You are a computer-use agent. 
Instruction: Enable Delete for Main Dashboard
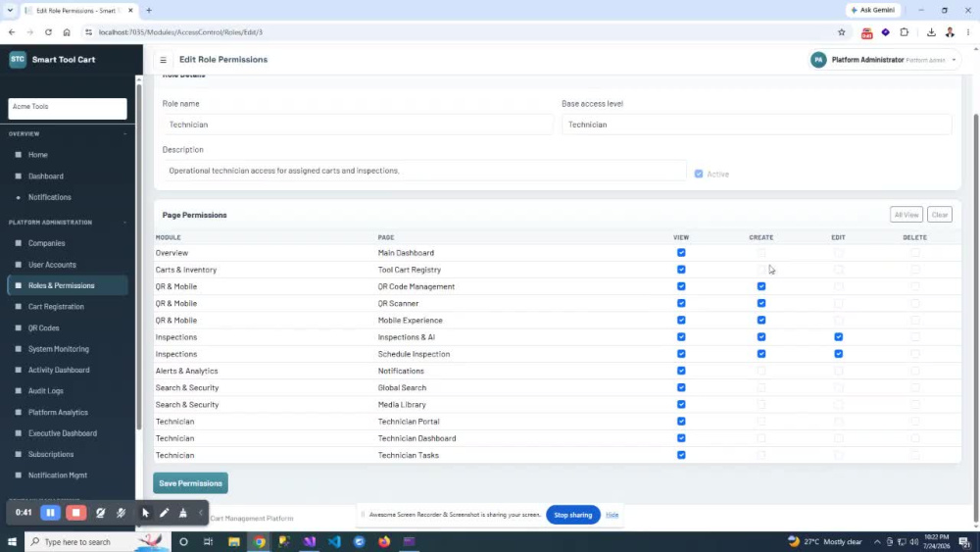tap(915, 253)
